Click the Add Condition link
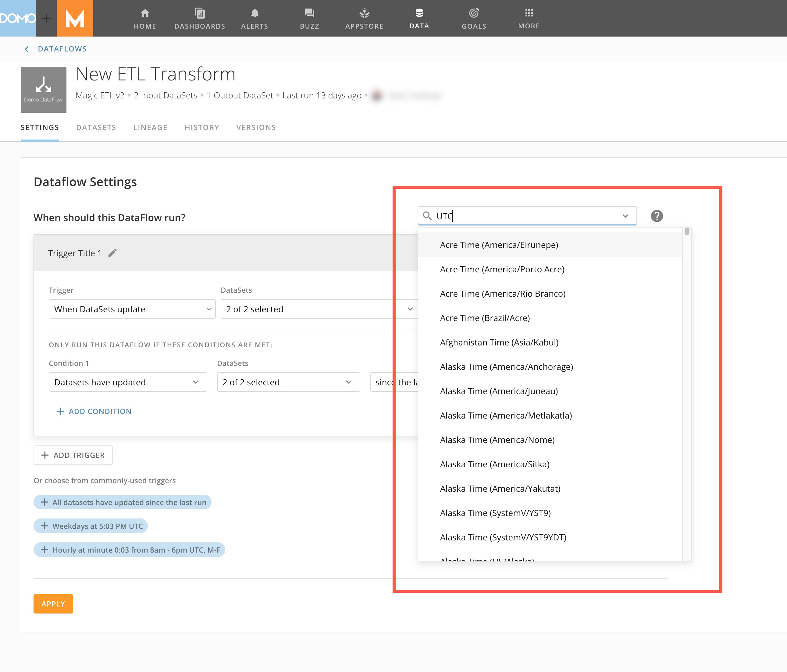Viewport: 787px width, 672px height. (x=94, y=411)
